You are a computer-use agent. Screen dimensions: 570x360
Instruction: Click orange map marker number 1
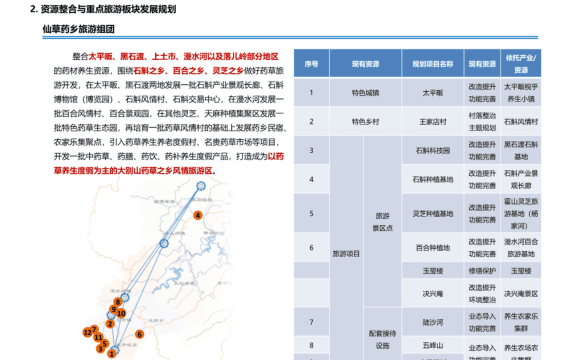(x=112, y=353)
